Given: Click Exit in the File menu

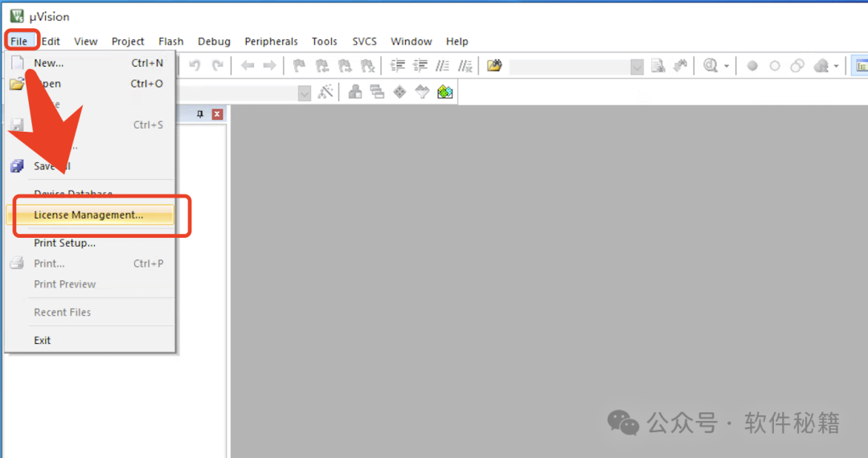Looking at the screenshot, I should [x=43, y=340].
